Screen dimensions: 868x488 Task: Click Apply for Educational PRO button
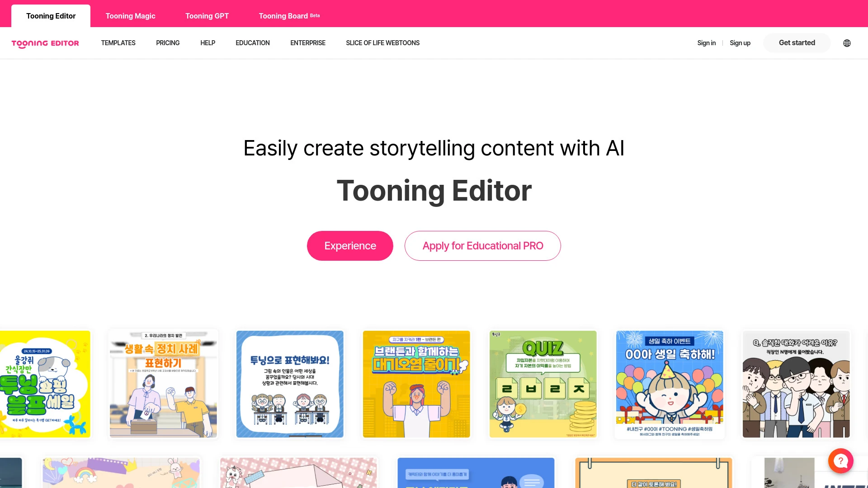(482, 245)
